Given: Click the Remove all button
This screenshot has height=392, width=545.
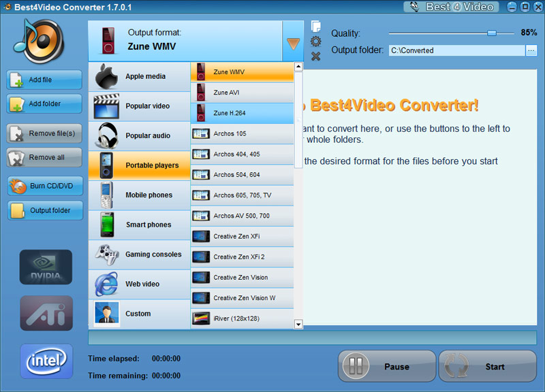Looking at the screenshot, I should coord(44,158).
